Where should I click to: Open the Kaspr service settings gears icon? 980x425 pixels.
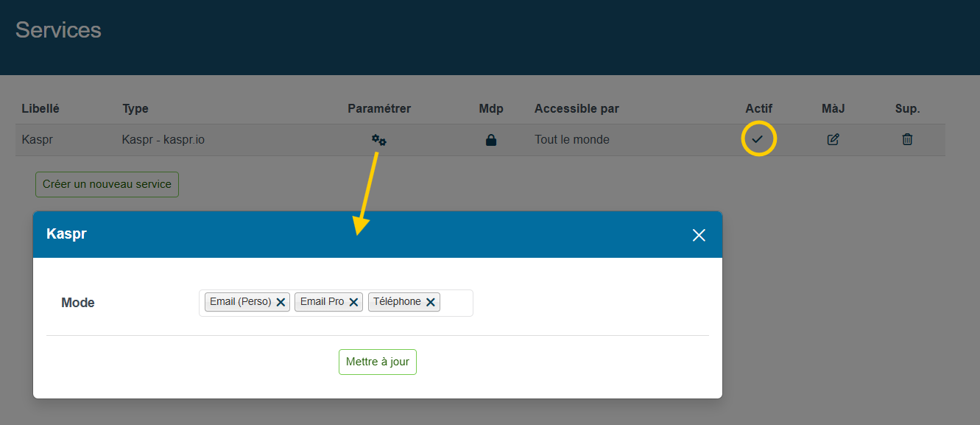coord(379,140)
